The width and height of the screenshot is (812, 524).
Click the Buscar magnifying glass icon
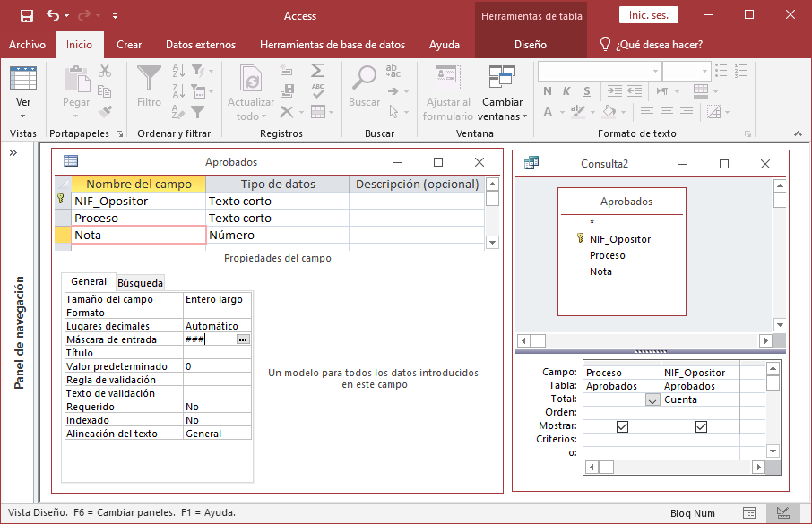point(364,78)
